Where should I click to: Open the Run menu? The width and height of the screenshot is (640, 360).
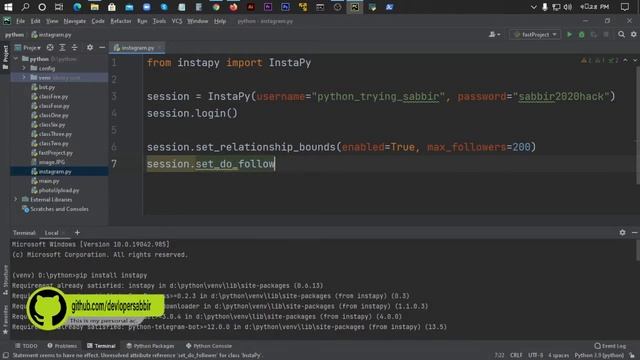[142, 21]
